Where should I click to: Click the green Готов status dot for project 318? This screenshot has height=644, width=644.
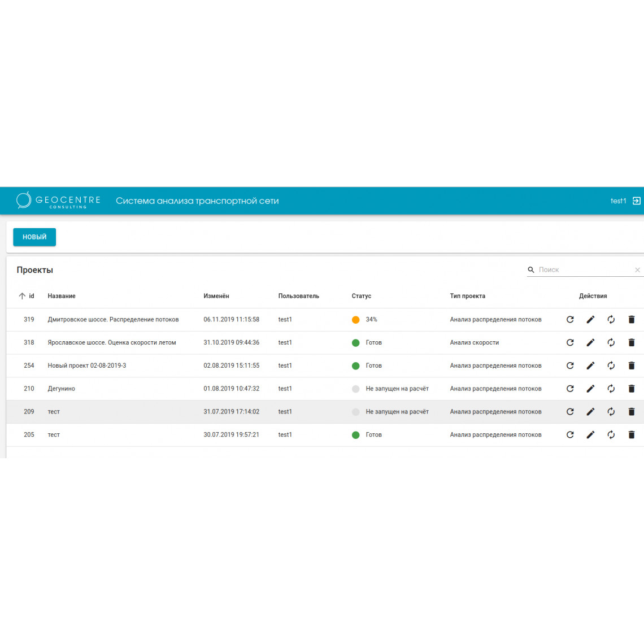tap(356, 343)
